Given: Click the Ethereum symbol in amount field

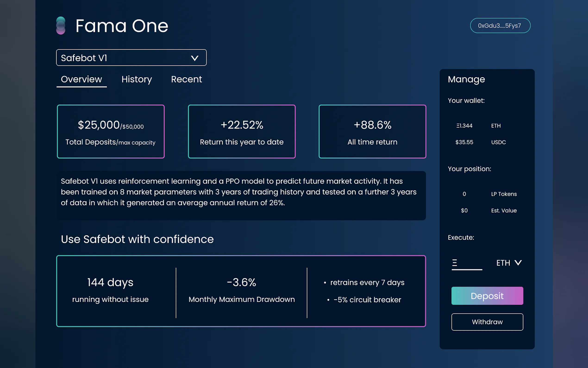Looking at the screenshot, I should [455, 263].
